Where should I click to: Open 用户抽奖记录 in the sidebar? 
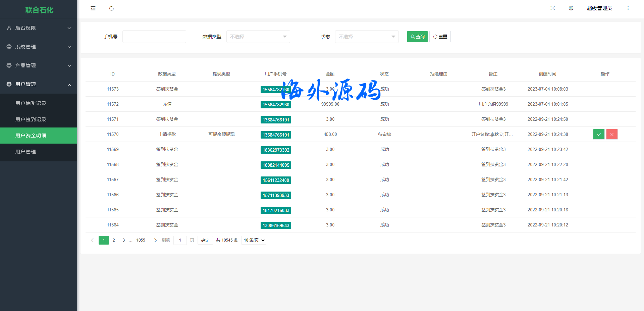click(x=31, y=103)
